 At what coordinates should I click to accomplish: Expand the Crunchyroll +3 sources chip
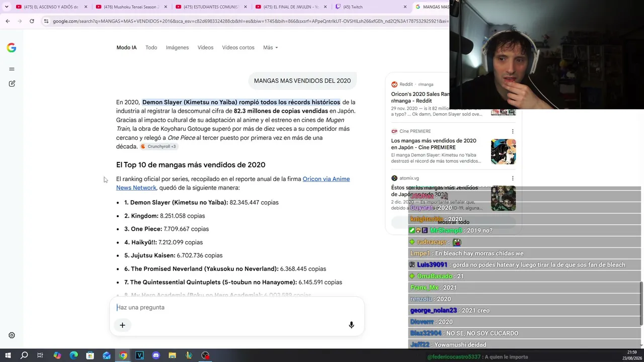[x=158, y=147]
